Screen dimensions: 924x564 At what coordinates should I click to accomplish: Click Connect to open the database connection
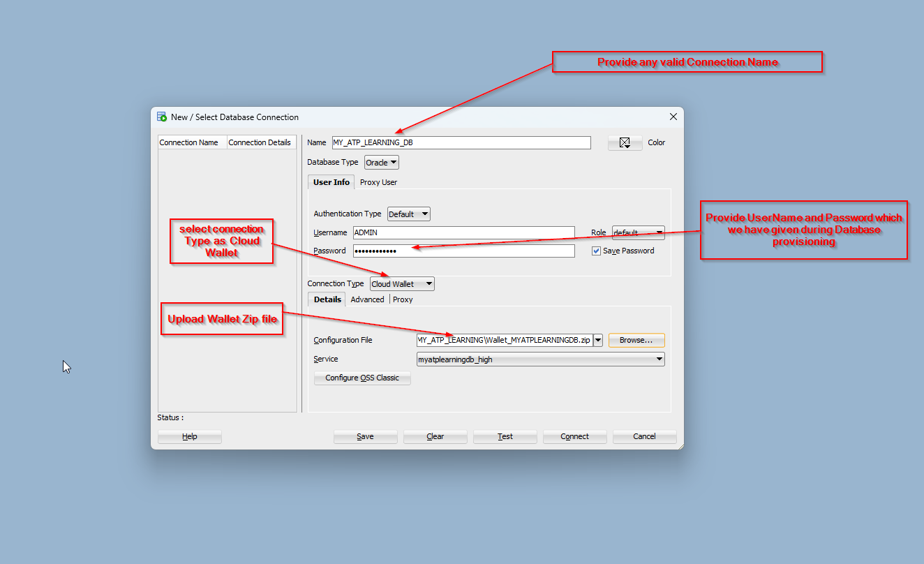pos(574,436)
